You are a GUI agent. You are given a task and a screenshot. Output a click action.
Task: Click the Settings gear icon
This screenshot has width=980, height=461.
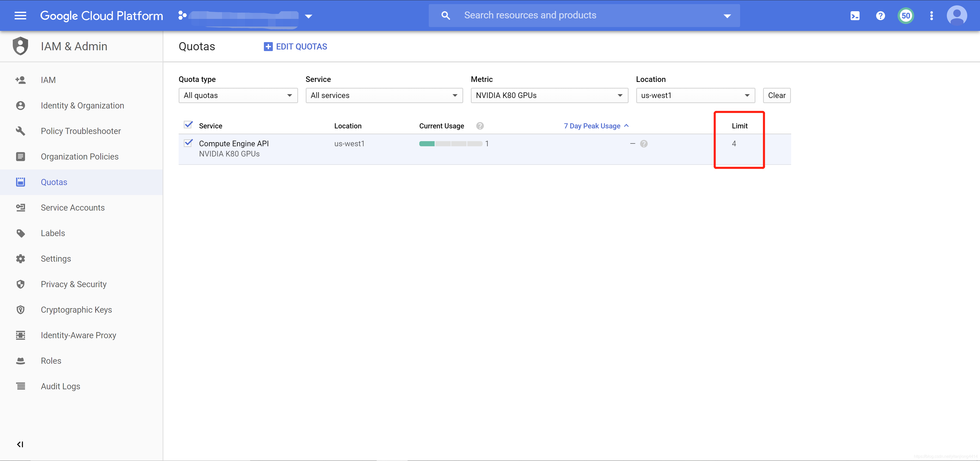(x=20, y=259)
